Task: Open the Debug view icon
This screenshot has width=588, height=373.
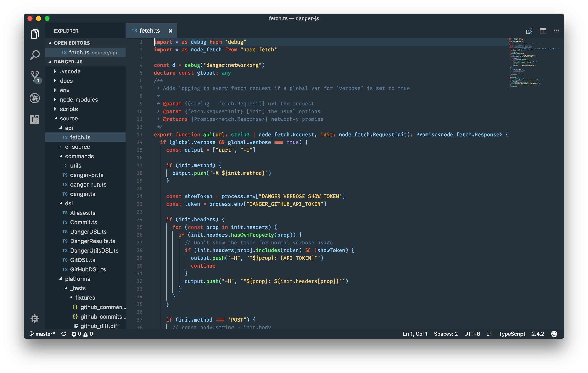Action: [35, 98]
